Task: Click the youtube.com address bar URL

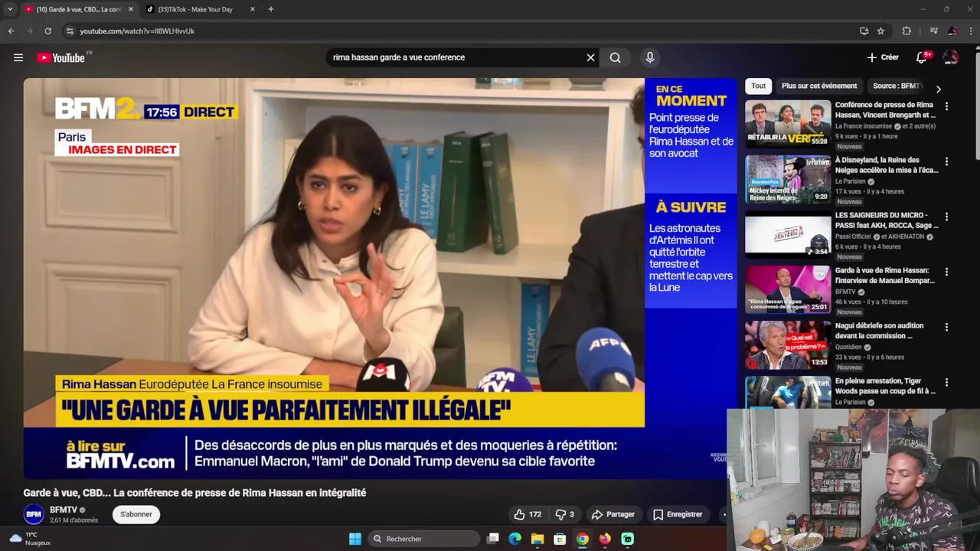Action: click(137, 31)
